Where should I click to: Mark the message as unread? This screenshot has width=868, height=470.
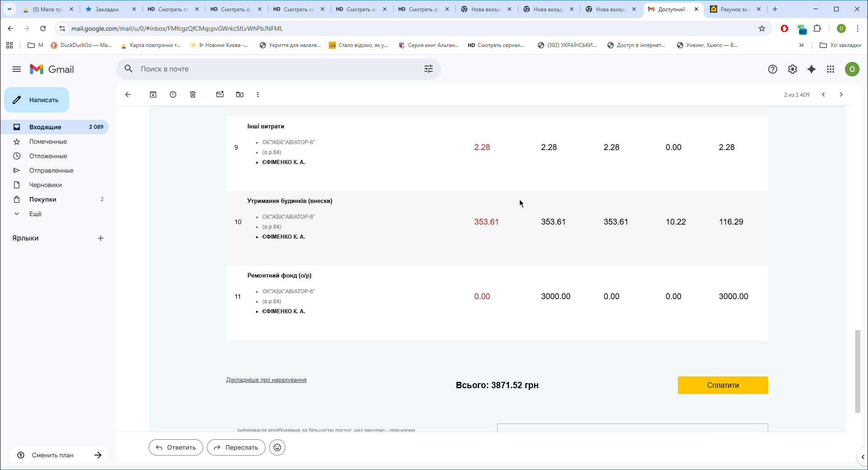pos(220,94)
